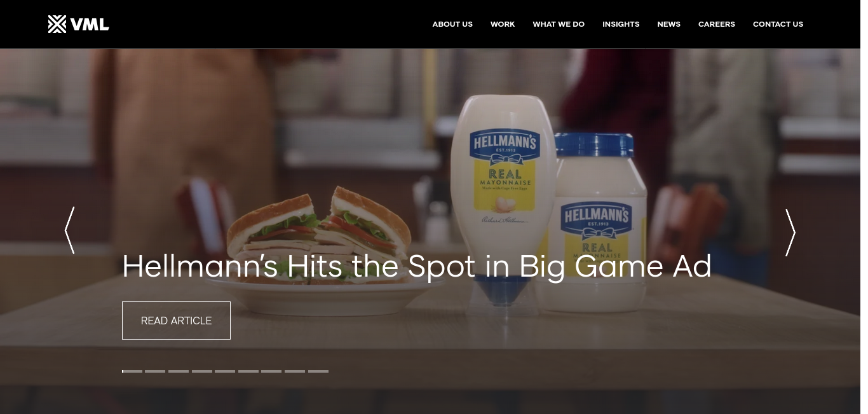Advance carousel with right arrow
The width and height of the screenshot is (868, 414).
[x=790, y=233]
